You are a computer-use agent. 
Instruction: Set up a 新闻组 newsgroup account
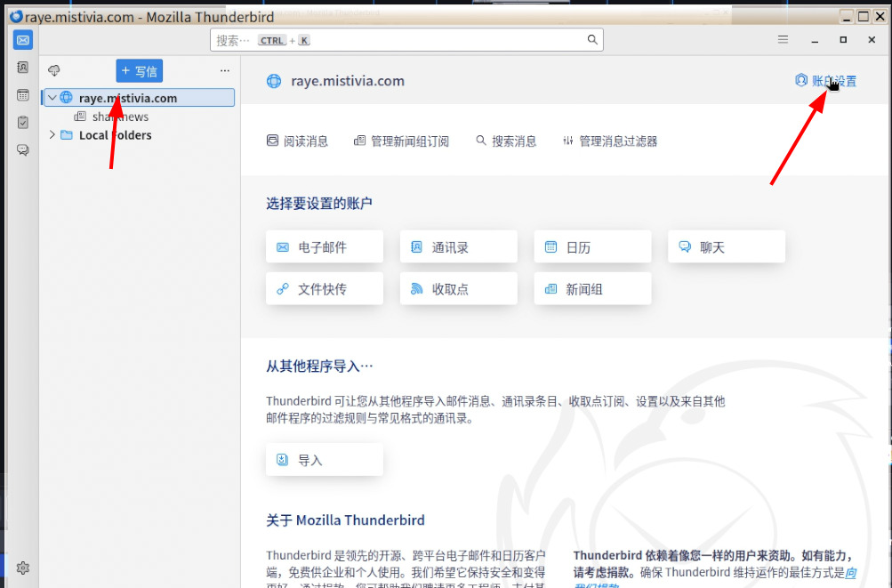(593, 288)
